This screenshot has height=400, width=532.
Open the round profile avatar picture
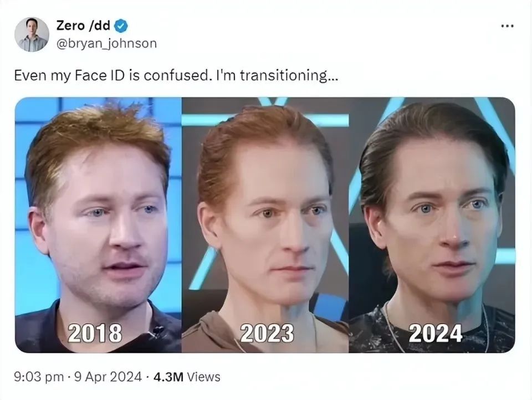pos(32,34)
